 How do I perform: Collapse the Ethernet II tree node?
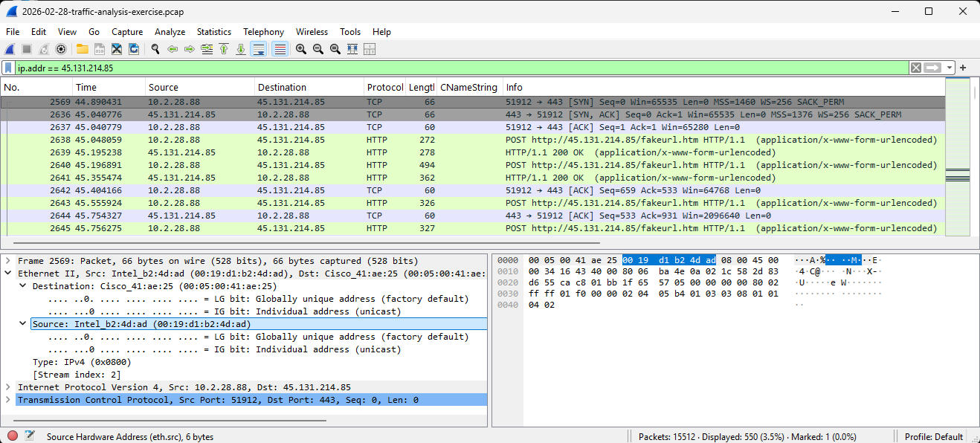click(8, 274)
